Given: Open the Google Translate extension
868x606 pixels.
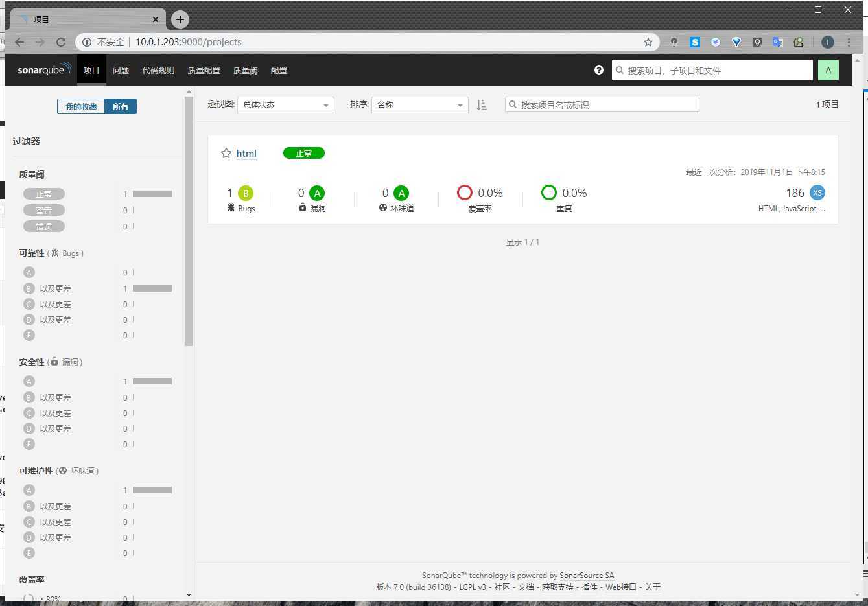Looking at the screenshot, I should [778, 42].
